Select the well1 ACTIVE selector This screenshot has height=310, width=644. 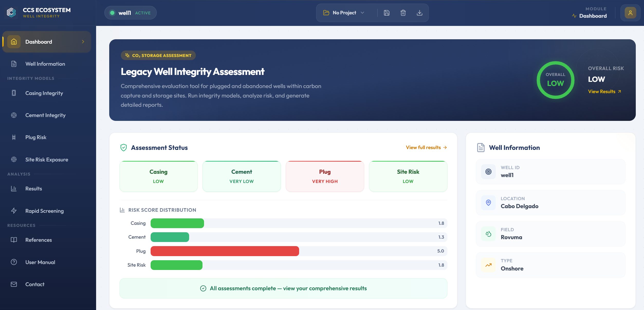[x=130, y=12]
